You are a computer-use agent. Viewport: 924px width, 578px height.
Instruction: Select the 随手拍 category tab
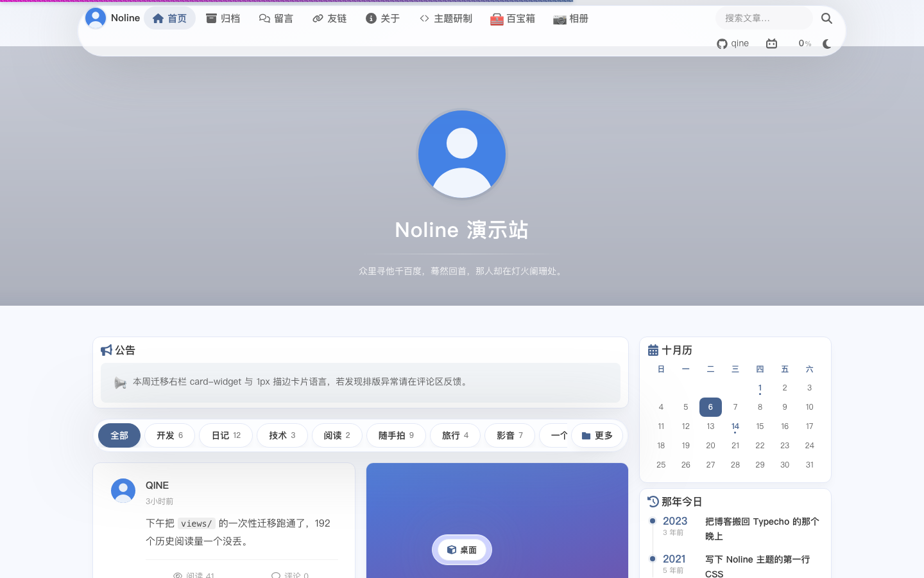[396, 435]
